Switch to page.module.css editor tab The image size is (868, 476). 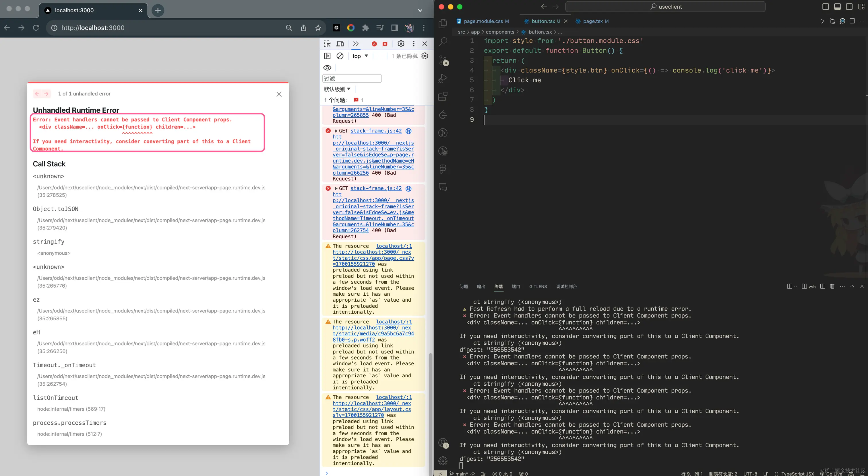(x=483, y=21)
